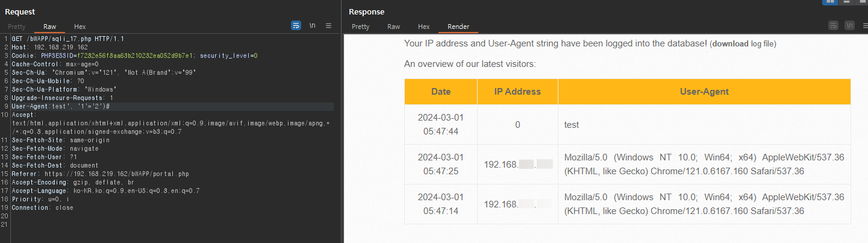Screen dimensions: 868x243
Task: Open the Request panel hamburger menu
Action: point(328,26)
